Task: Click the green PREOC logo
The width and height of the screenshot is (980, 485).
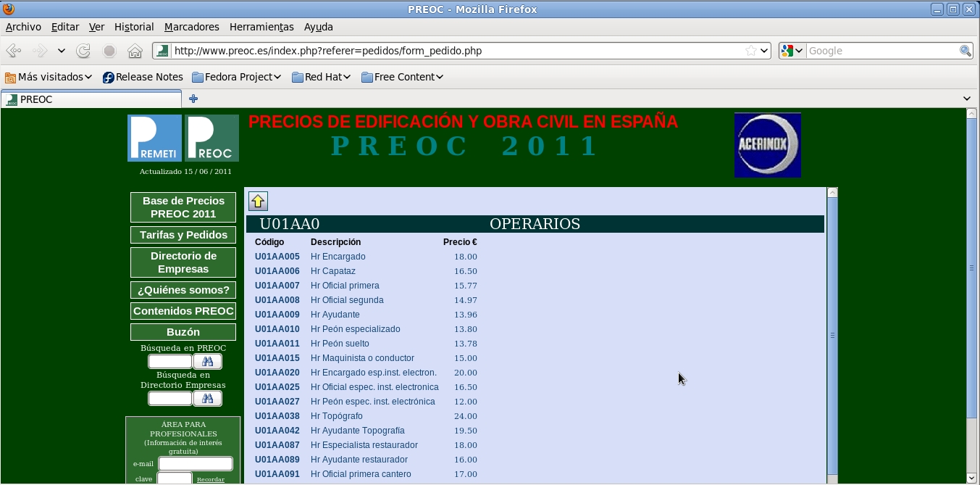Action: 212,138
